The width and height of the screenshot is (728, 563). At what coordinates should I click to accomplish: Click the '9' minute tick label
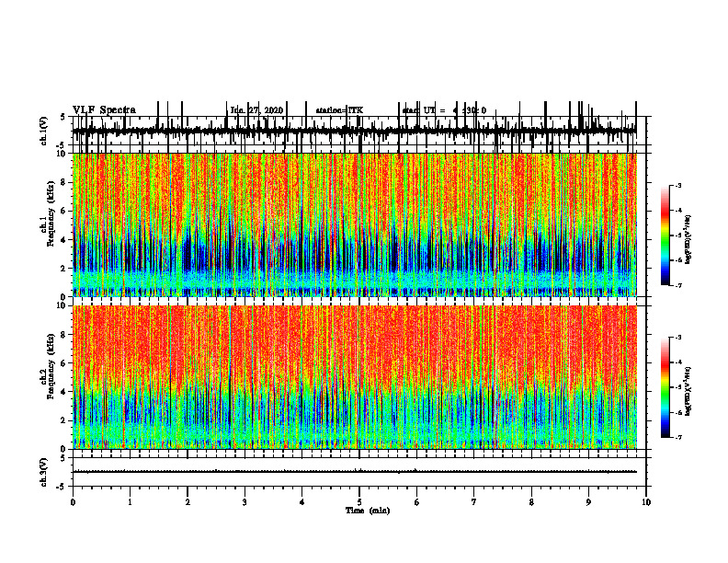click(x=588, y=502)
